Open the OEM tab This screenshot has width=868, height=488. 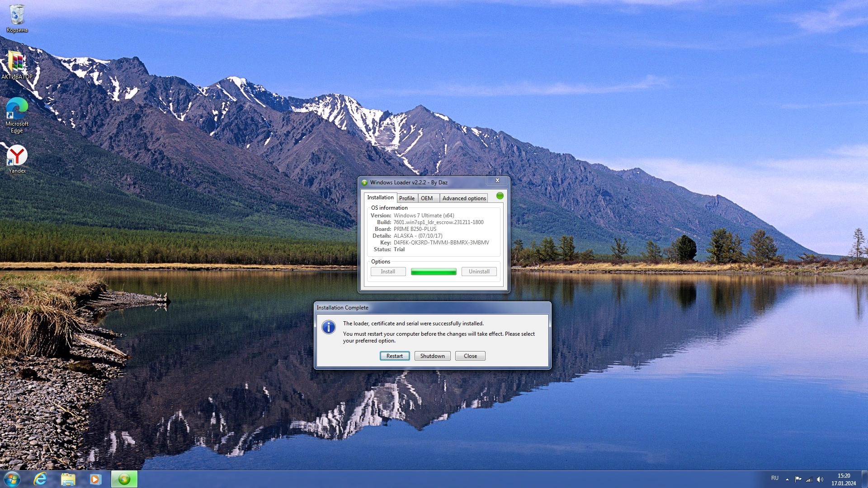point(427,198)
